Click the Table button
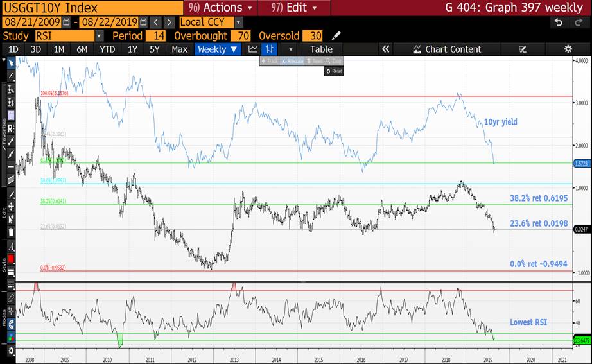This screenshot has height=364, width=592. [322, 49]
